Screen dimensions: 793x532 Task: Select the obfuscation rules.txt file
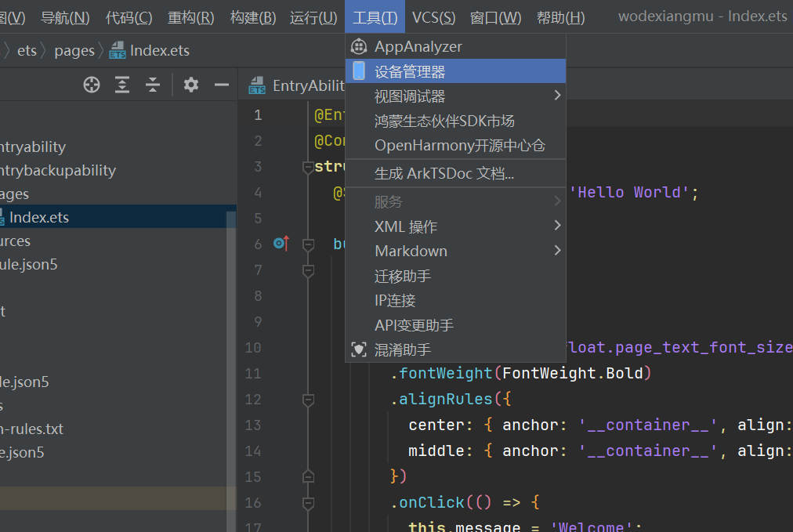[31, 429]
